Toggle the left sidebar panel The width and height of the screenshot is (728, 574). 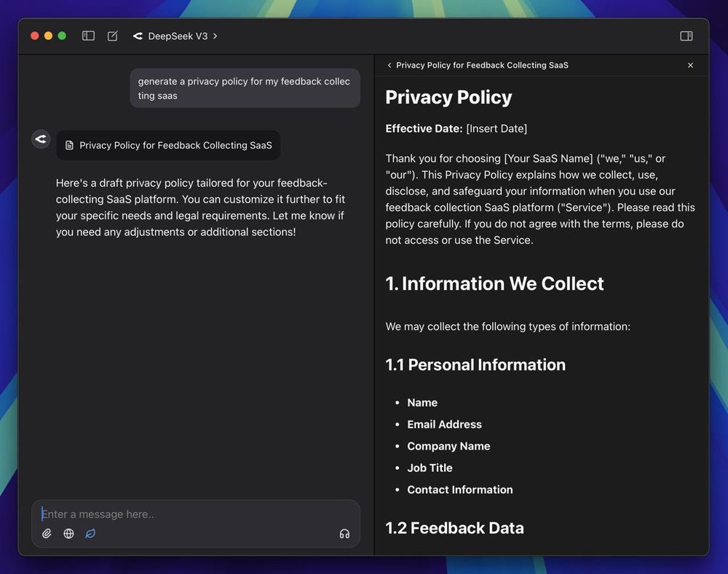pos(88,36)
